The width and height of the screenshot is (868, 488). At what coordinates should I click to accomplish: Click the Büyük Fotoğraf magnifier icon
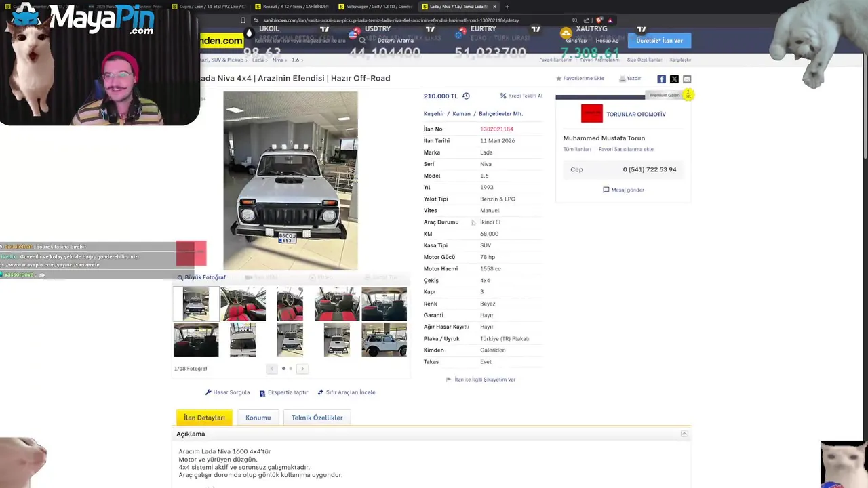[180, 277]
